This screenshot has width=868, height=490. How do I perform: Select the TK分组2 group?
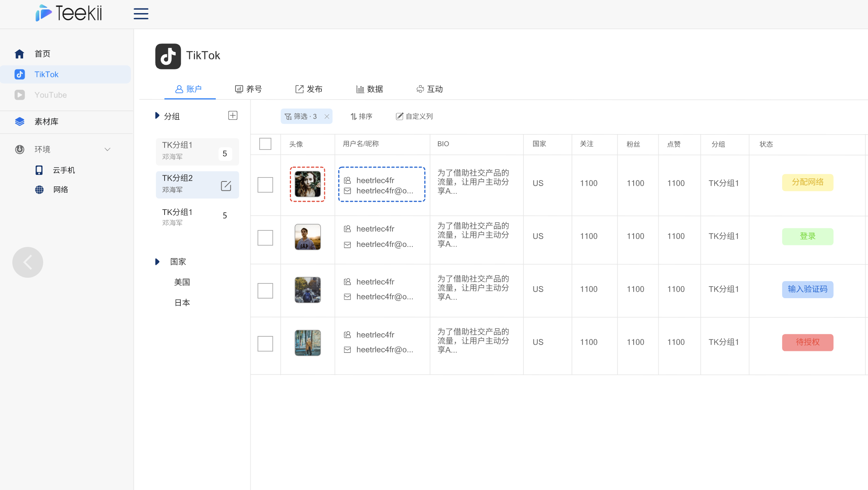click(197, 185)
